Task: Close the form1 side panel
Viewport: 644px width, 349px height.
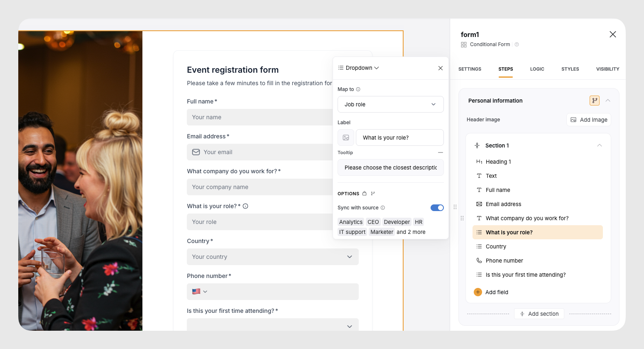Action: coord(613,34)
